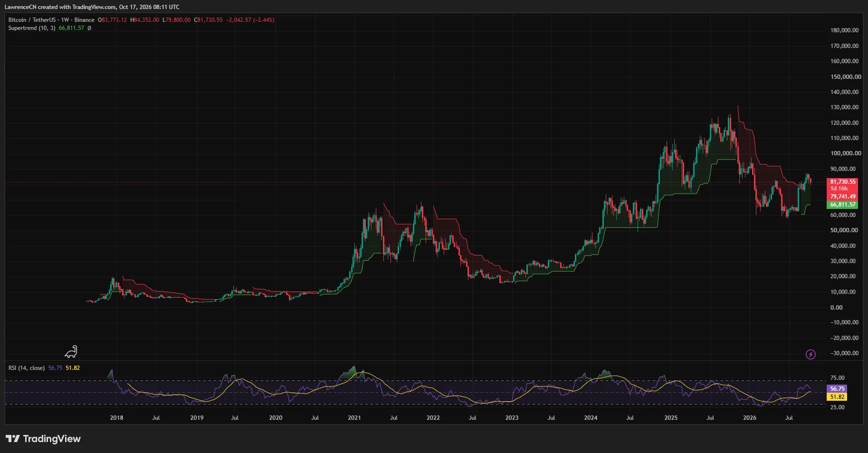The image size is (868, 453).
Task: Click the header text 'LawrenceCN created with TradingView.com'
Action: (x=60, y=7)
